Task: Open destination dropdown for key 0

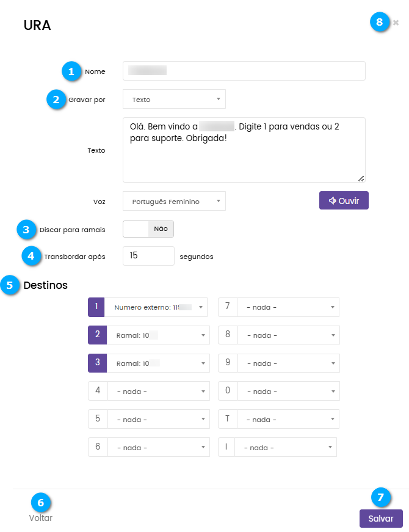Action: [x=288, y=392]
